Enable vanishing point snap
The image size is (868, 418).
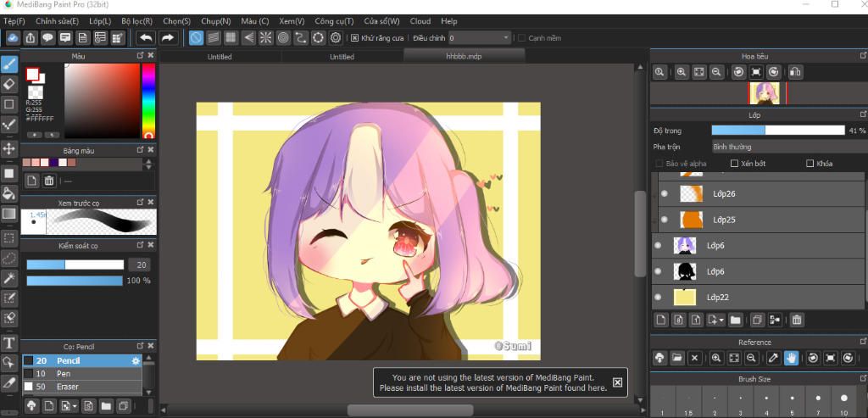point(248,37)
